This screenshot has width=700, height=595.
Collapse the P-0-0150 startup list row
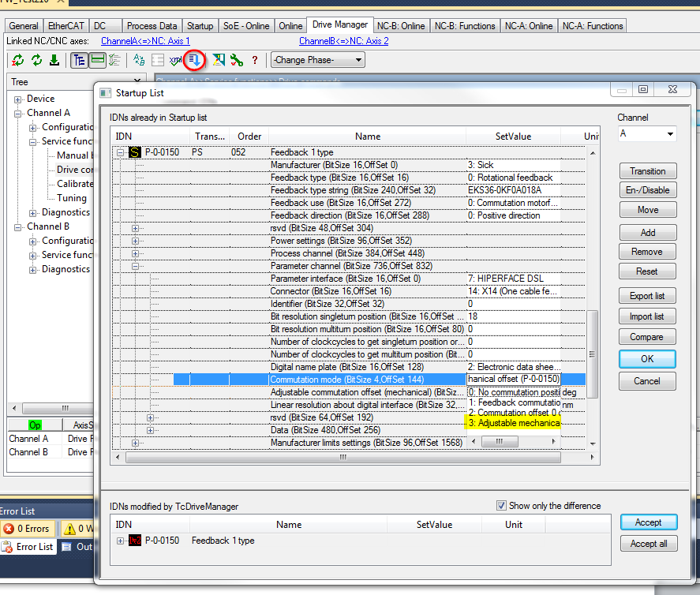[120, 152]
